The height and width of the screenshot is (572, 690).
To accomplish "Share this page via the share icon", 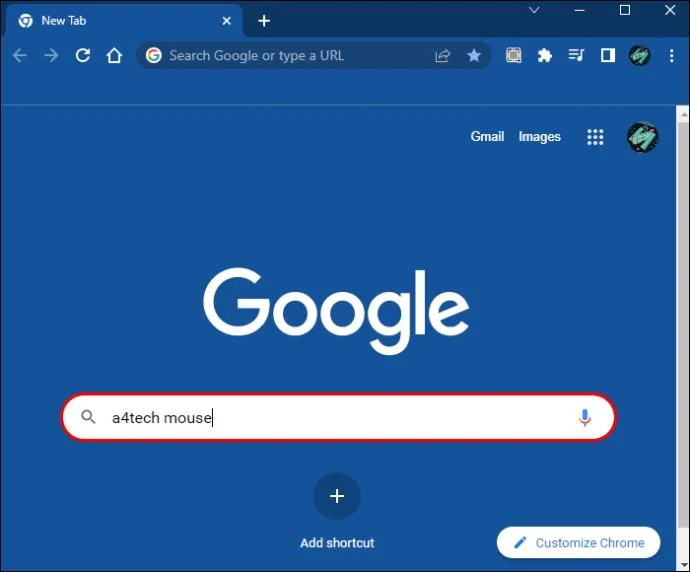I will click(442, 55).
